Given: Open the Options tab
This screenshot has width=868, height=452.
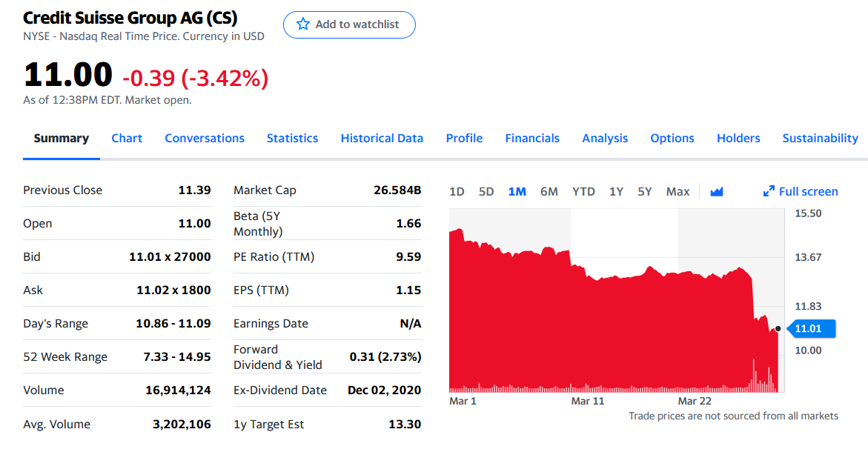Looking at the screenshot, I should (672, 139).
